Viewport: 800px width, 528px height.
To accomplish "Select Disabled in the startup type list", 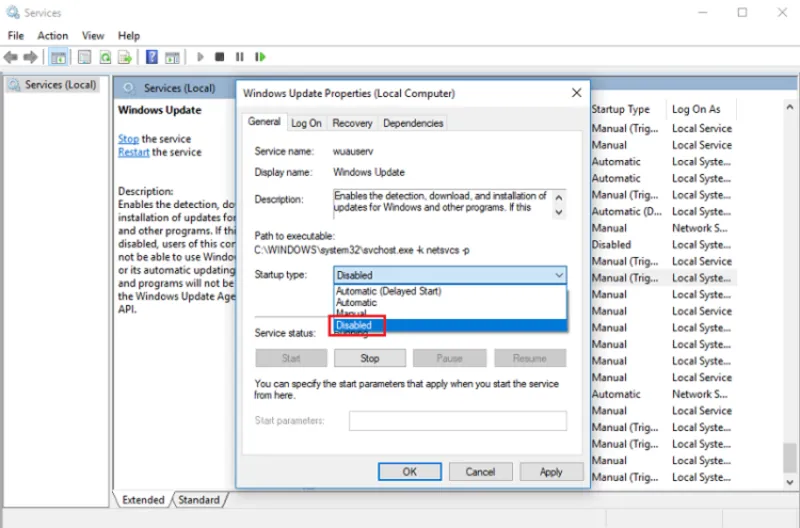I will [x=355, y=326].
